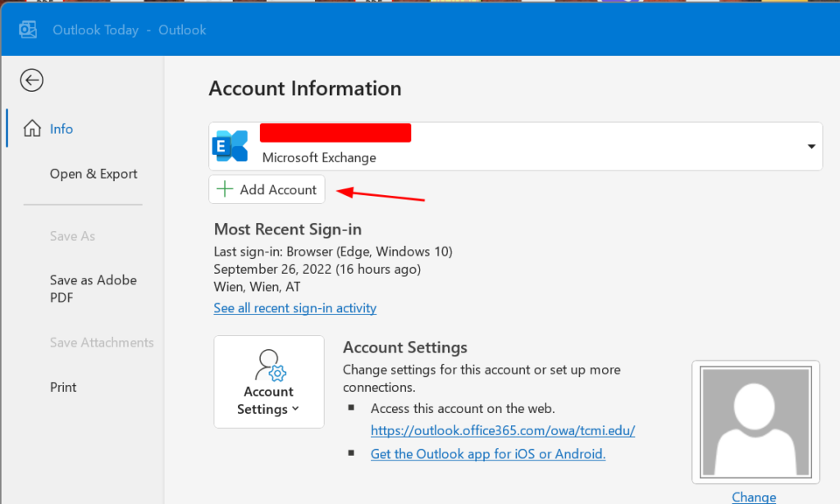Click the Account Settings section heading
This screenshot has height=504, width=840.
tap(405, 347)
